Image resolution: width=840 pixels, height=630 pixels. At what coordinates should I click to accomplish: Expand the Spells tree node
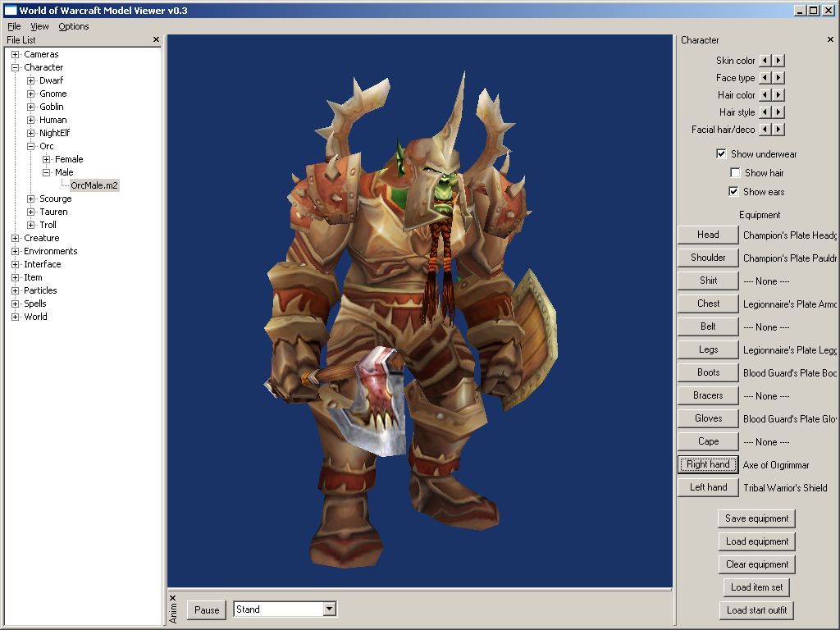click(x=16, y=304)
